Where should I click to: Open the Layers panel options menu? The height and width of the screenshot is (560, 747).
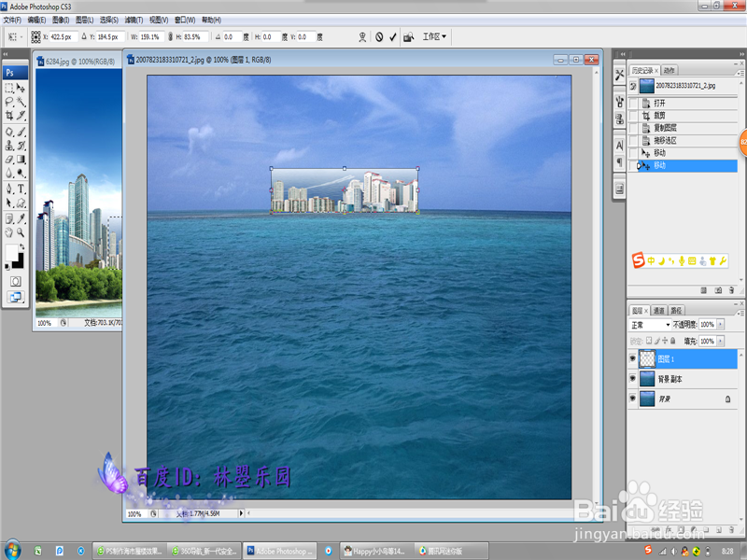(x=740, y=313)
